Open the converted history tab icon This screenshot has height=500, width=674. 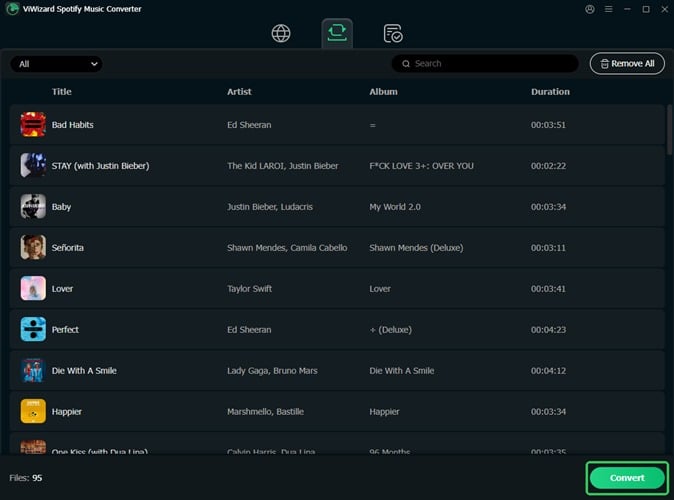click(x=393, y=33)
